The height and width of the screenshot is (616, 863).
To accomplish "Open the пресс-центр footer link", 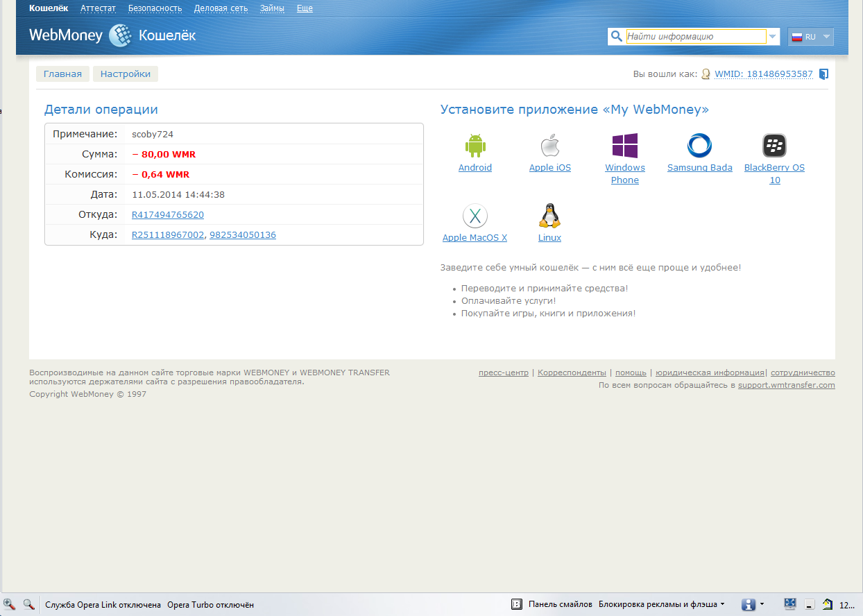I will pyautogui.click(x=504, y=373).
